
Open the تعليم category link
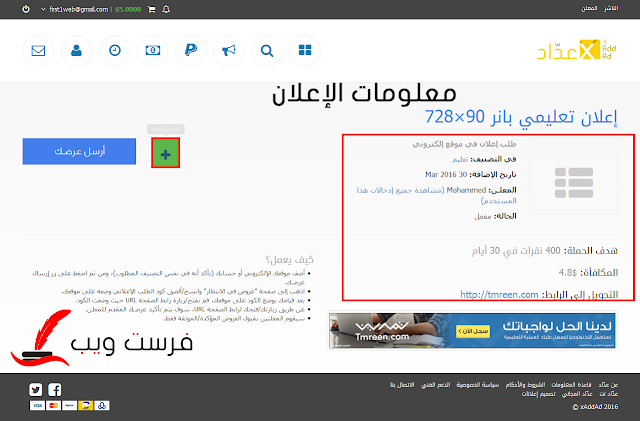tap(460, 159)
